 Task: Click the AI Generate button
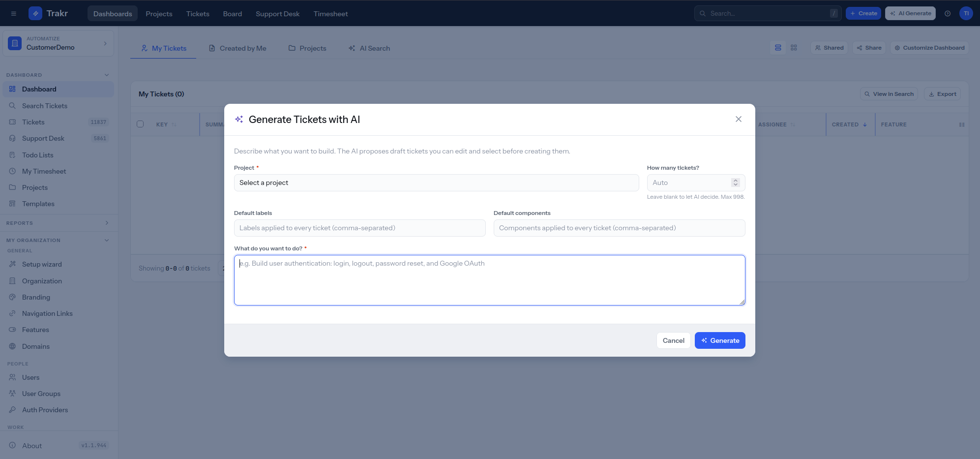910,13
